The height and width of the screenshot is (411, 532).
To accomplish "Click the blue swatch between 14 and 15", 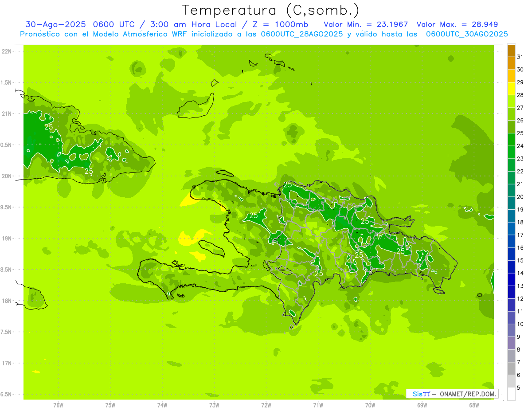I will coord(511,267).
